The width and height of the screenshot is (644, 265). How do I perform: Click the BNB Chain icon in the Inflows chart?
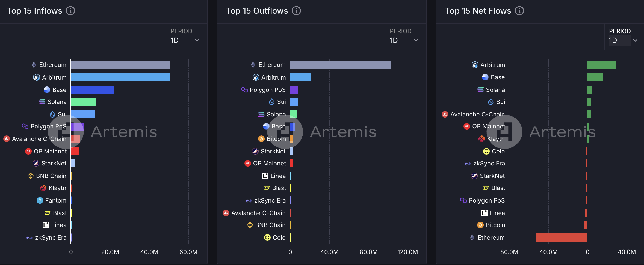point(31,176)
